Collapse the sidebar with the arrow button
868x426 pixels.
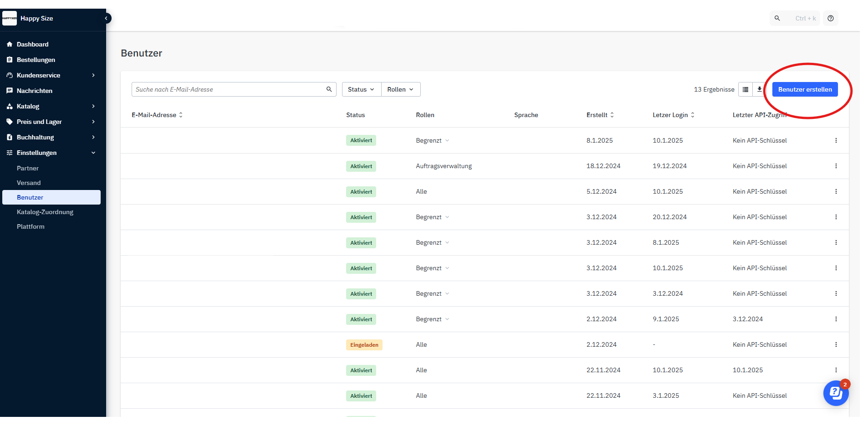(x=106, y=18)
